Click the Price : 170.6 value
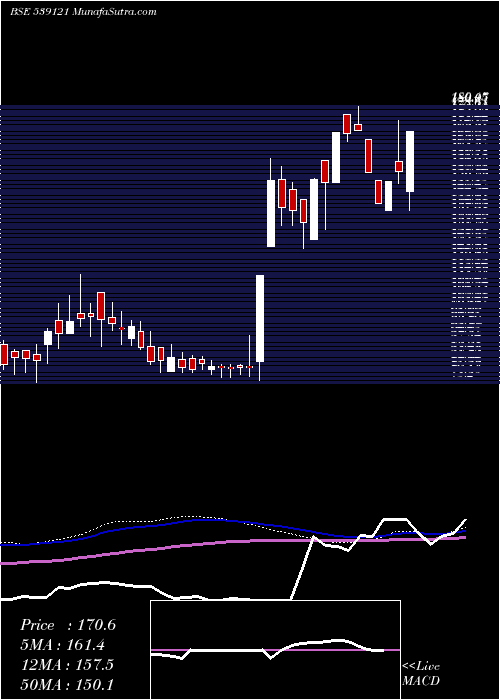Image resolution: width=500 pixels, height=700 pixels. tap(68, 625)
